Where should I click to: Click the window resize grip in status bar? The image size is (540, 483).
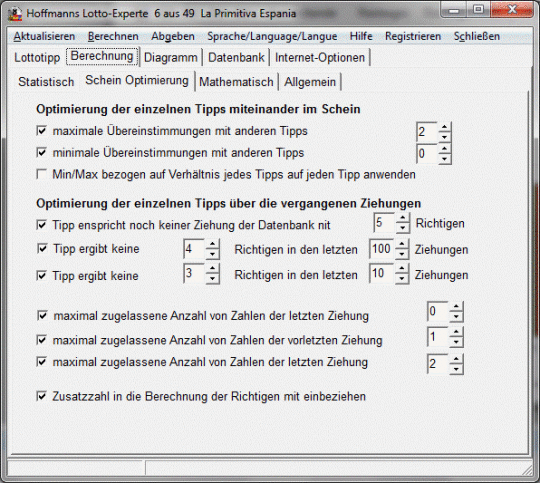click(527, 471)
